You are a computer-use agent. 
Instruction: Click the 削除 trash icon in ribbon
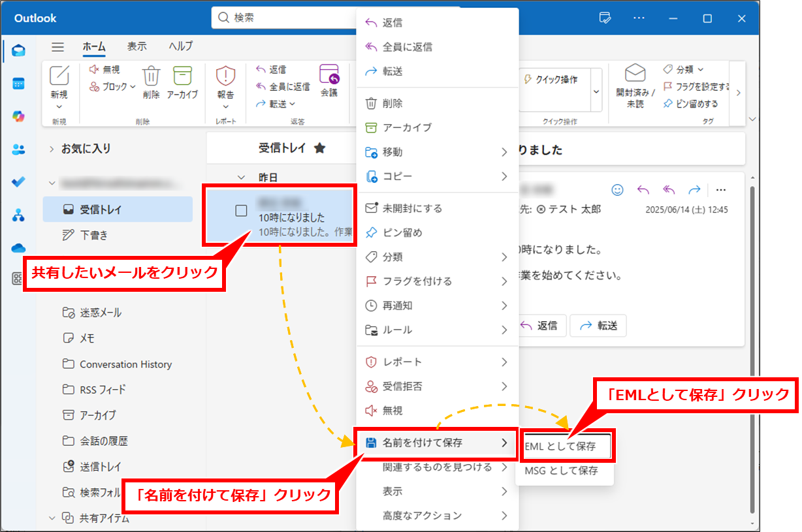pyautogui.click(x=151, y=76)
